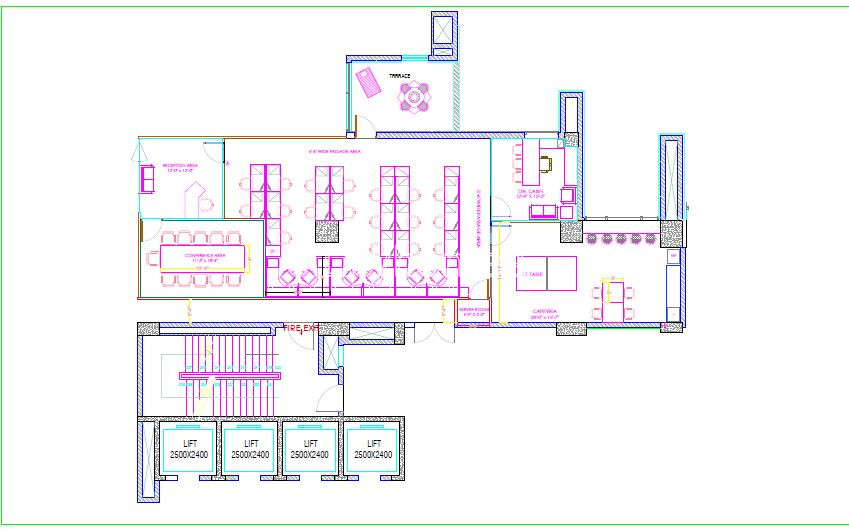Click the Reception Area label text
The image size is (849, 530).
(180, 165)
